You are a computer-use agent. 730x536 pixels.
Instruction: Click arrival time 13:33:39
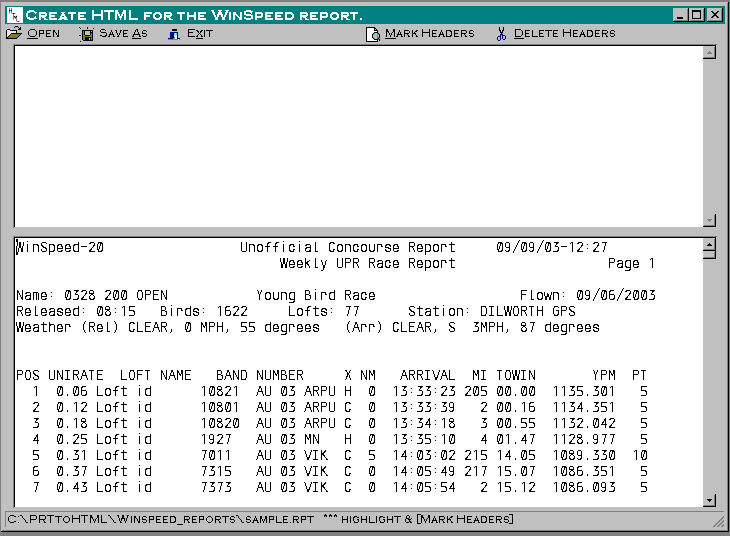pyautogui.click(x=424, y=407)
